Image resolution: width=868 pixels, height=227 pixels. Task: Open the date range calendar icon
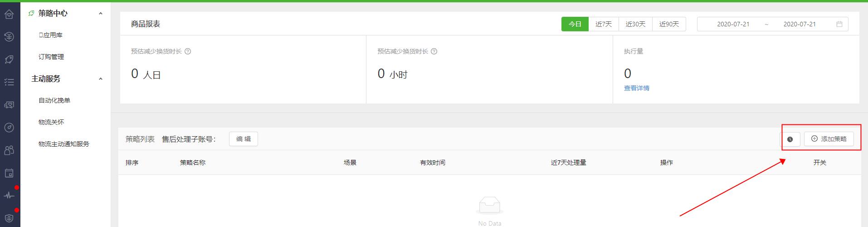[x=839, y=24]
